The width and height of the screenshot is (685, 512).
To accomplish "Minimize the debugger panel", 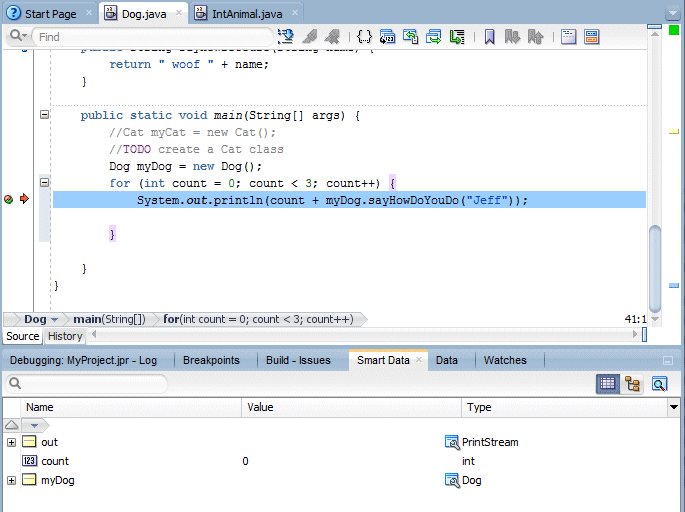I will point(668,360).
